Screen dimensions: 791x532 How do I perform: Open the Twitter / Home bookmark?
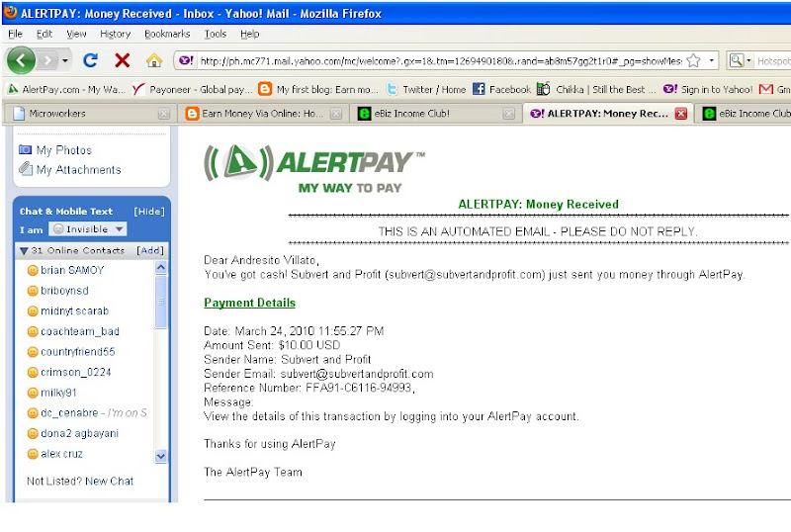427,89
